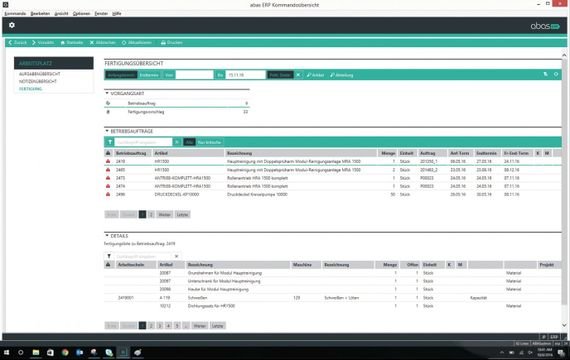Open the Windows Start menu
This screenshot has width=570, height=360.
(6, 352)
